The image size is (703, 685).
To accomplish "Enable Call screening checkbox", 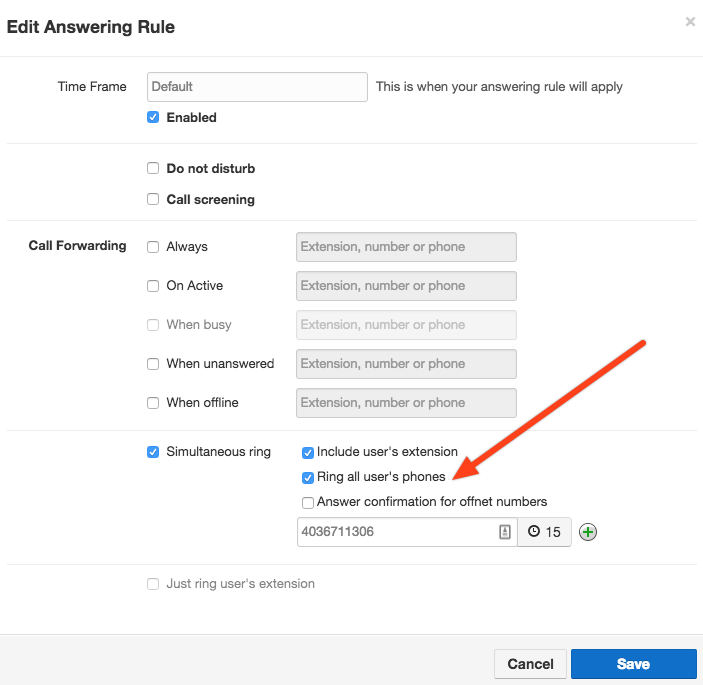I will [x=153, y=199].
